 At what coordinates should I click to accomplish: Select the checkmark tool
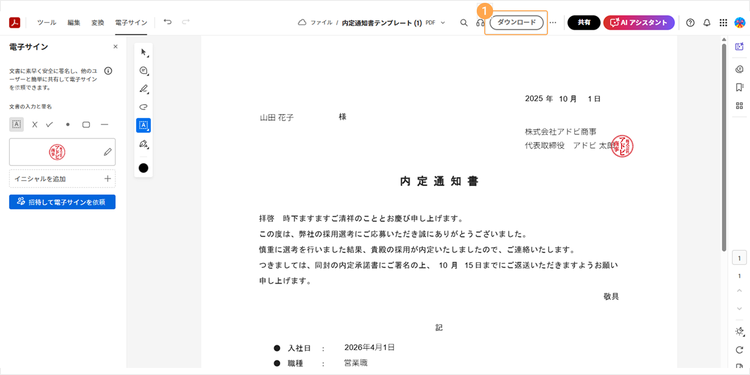pyautogui.click(x=49, y=124)
